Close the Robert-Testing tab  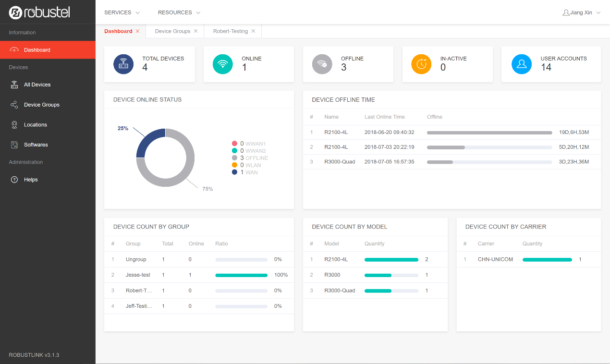[x=253, y=31]
